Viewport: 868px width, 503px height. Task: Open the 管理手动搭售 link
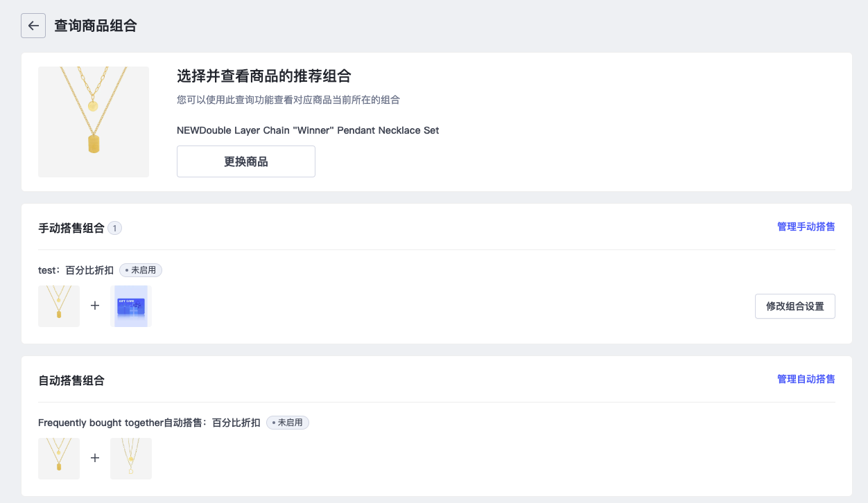point(806,227)
